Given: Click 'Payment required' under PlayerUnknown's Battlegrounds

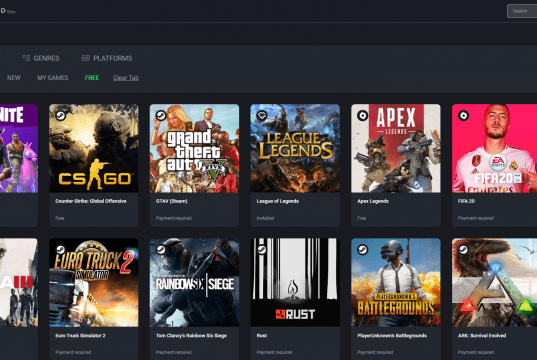Looking at the screenshot, I should [x=375, y=352].
